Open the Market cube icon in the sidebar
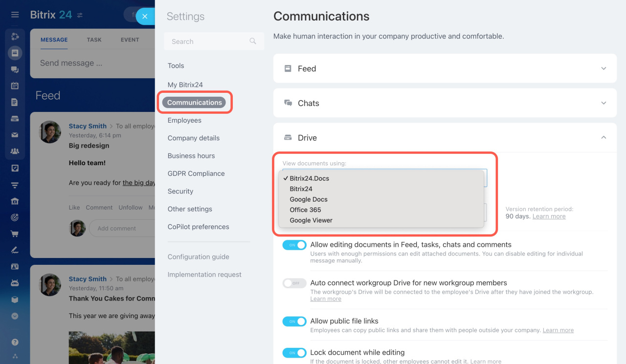Image resolution: width=626 pixels, height=364 pixels. (15, 300)
